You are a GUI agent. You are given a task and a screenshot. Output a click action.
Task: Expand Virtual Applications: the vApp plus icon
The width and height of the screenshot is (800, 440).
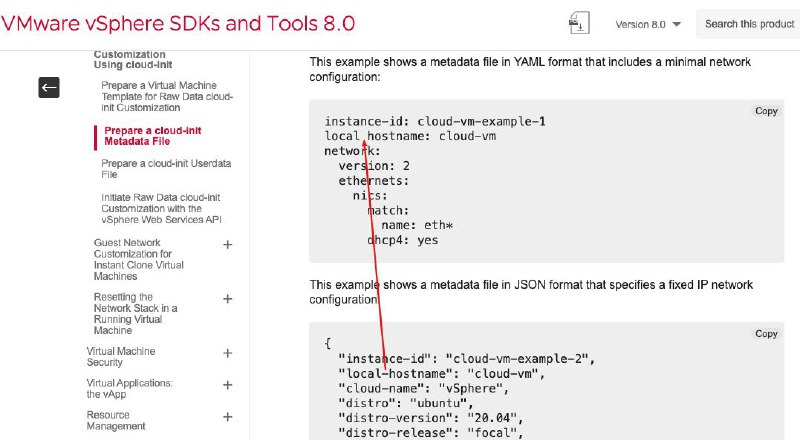(x=227, y=384)
